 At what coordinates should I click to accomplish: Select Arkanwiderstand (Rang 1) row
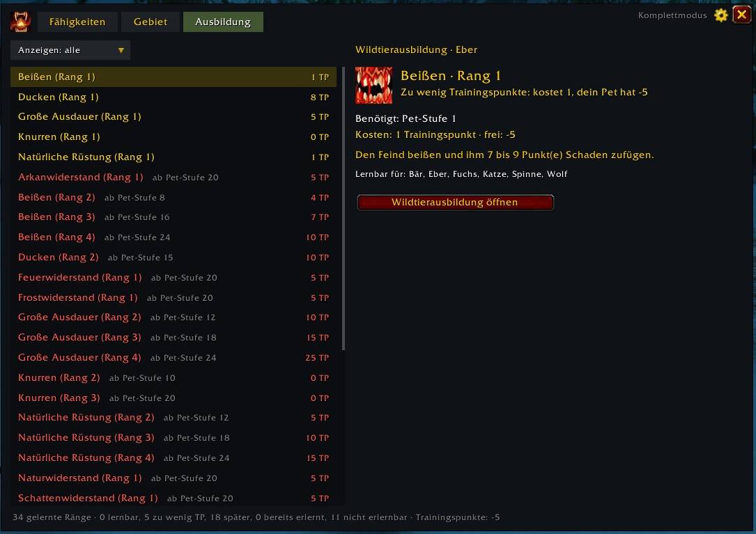coord(173,178)
